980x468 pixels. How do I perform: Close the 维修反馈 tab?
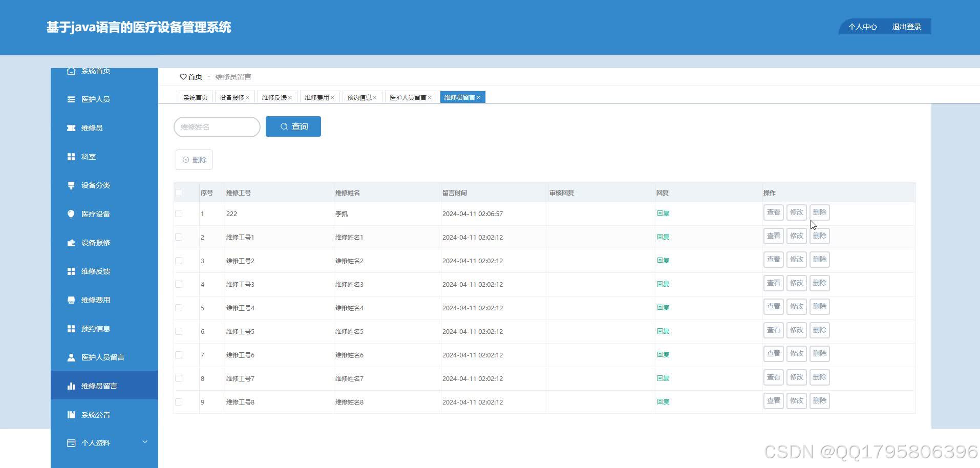pos(290,98)
